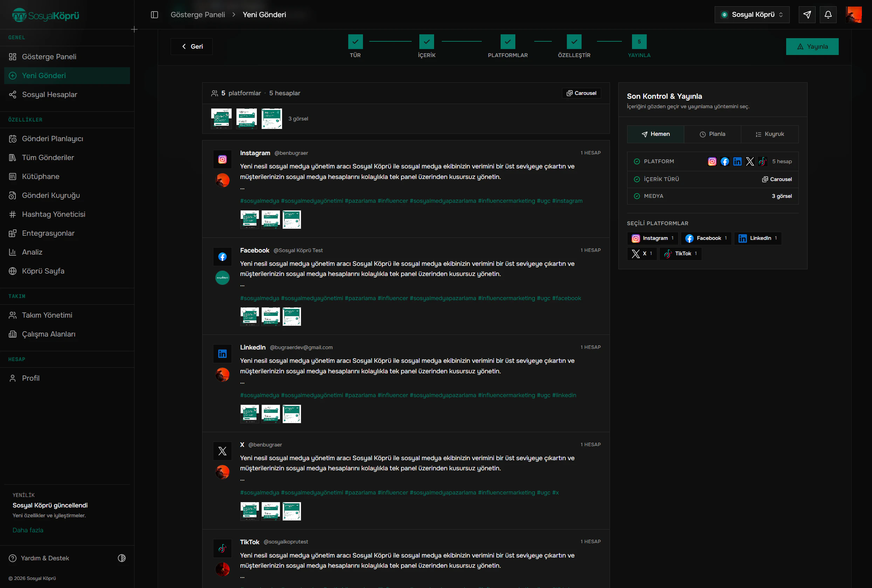Click the Instagram icon in post preview
Image resolution: width=872 pixels, height=588 pixels.
(222, 159)
